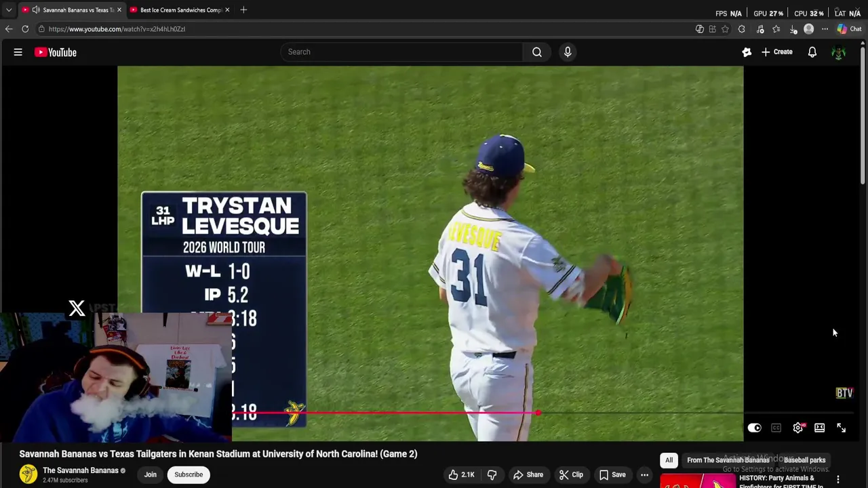Create a Clip of the video

pos(571,474)
